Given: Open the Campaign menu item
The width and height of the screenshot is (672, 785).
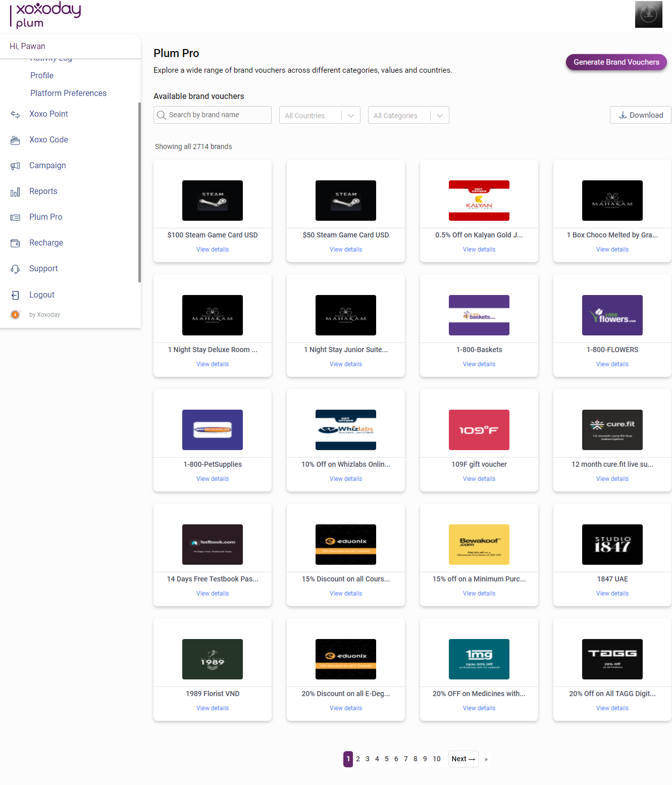Looking at the screenshot, I should (47, 166).
